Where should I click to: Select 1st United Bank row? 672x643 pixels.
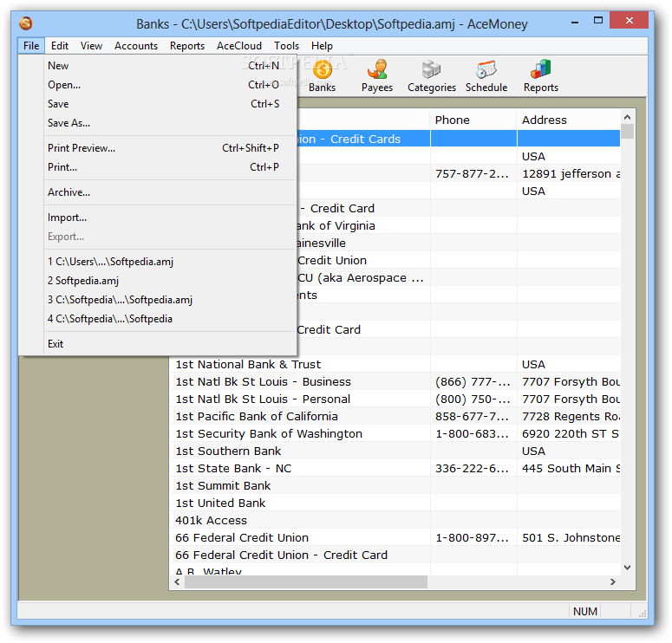[x=395, y=503]
